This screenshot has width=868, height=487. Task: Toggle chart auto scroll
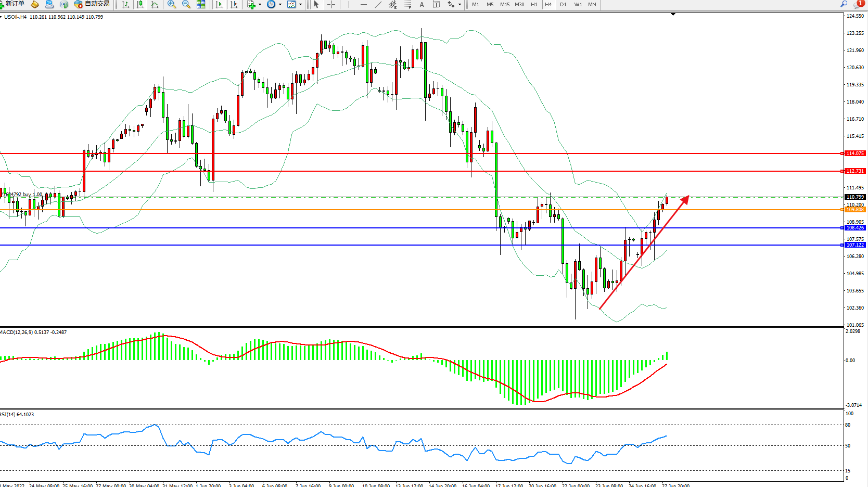pos(219,4)
